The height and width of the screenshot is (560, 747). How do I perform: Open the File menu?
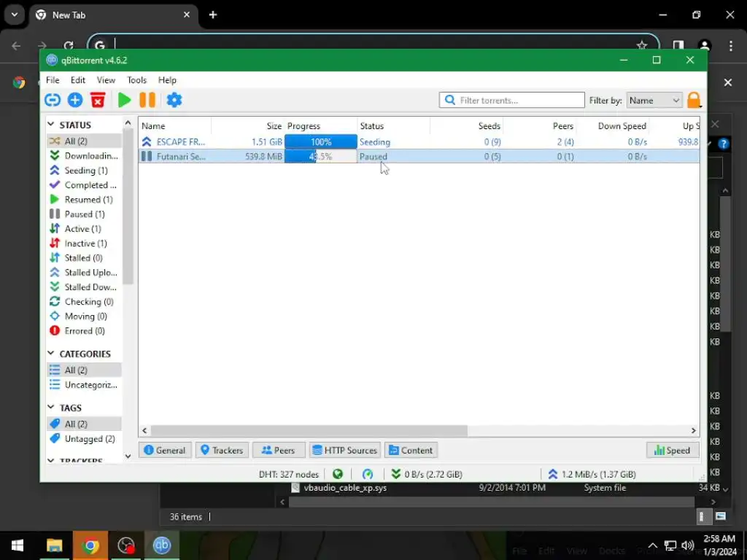[53, 80]
